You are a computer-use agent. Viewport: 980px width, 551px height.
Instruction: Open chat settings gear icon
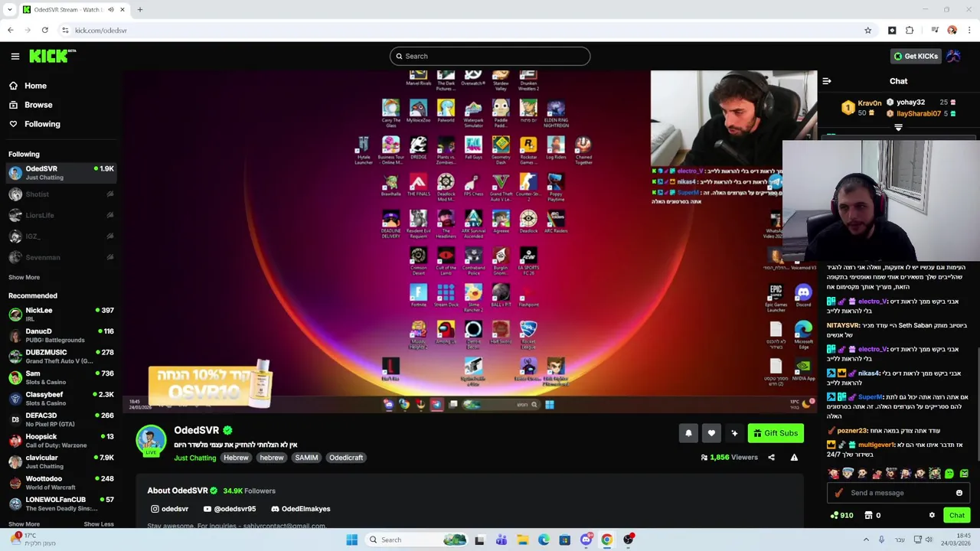(x=932, y=516)
